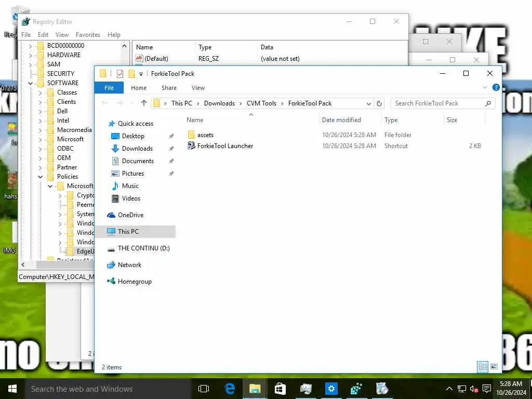
Task: Open Desktop in the navigation pane
Action: (133, 136)
